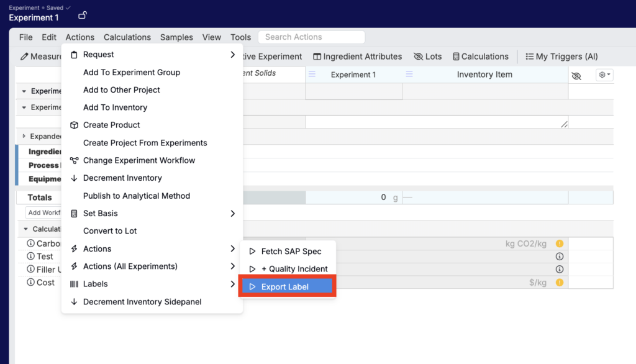Click the lock icon beside Experiment 1 title
The image size is (636, 364).
tap(83, 16)
